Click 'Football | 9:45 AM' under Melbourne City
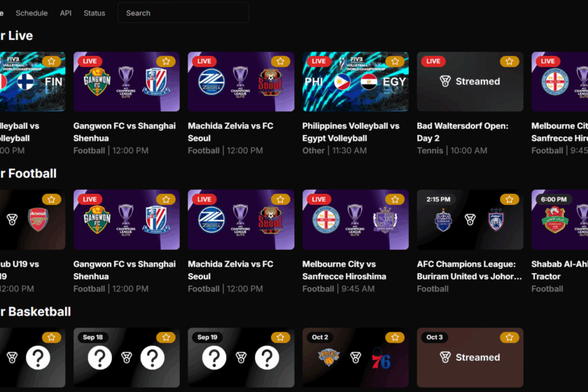 [338, 288]
